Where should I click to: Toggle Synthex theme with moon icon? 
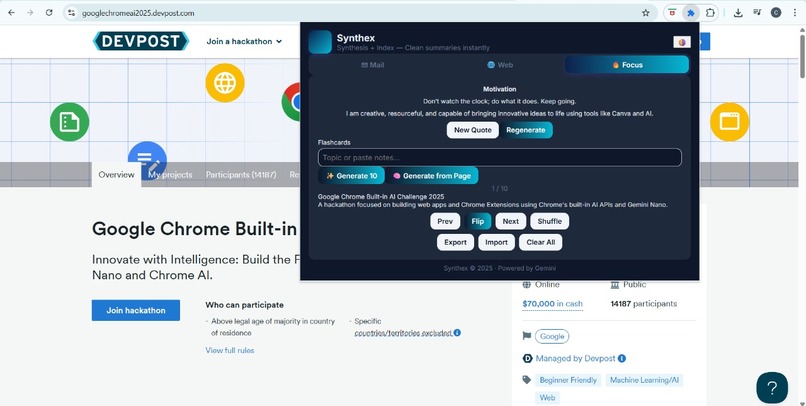682,42
